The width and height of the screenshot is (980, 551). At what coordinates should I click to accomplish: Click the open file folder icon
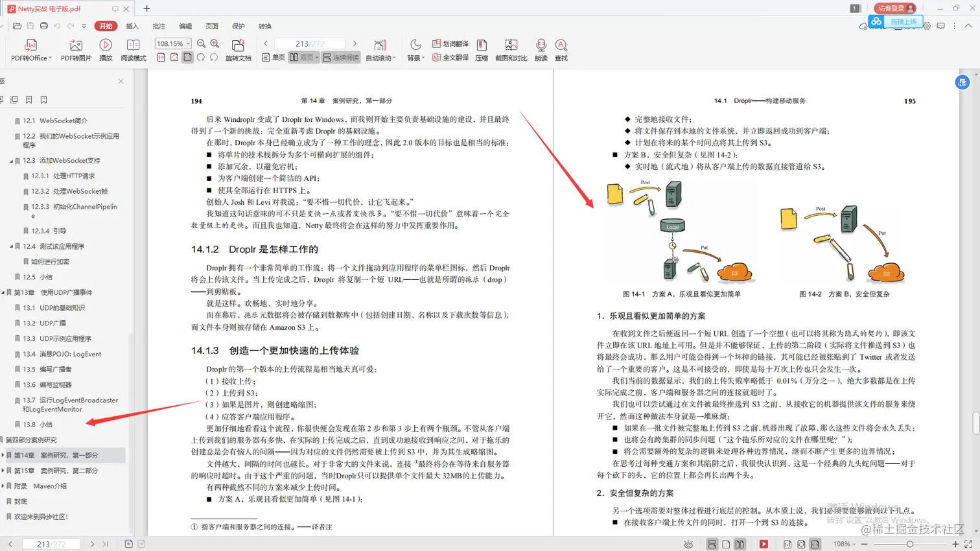click(17, 26)
